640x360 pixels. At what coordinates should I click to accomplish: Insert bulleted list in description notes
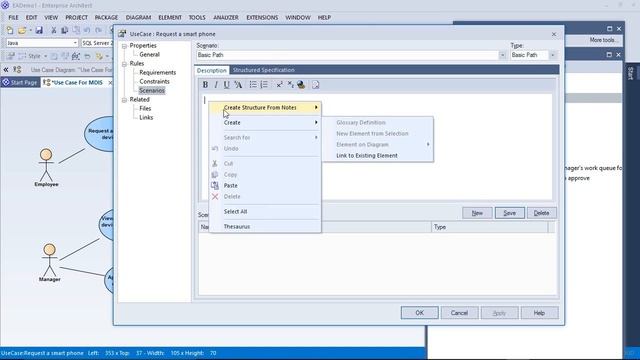(253, 84)
